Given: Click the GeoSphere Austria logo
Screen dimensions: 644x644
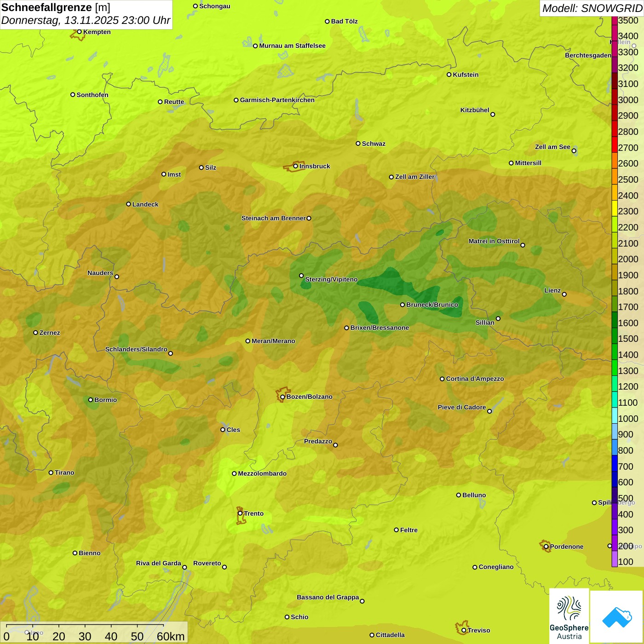Looking at the screenshot, I should pos(569,615).
